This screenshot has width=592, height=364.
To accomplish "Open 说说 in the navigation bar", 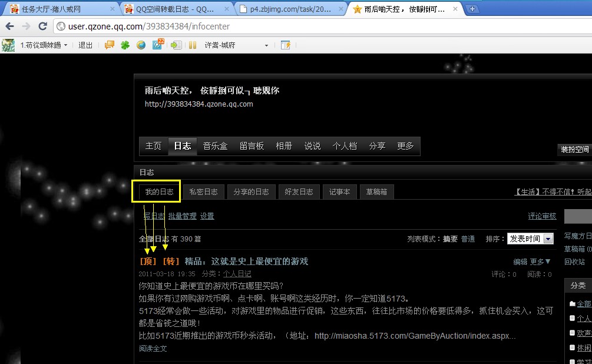I will (x=313, y=146).
